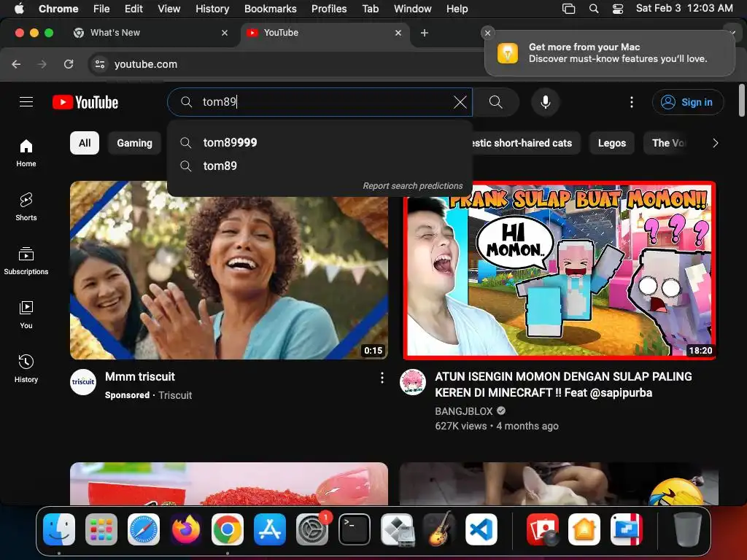Click the Triscuit channel avatar
This screenshot has height=560, width=747.
coord(83,382)
